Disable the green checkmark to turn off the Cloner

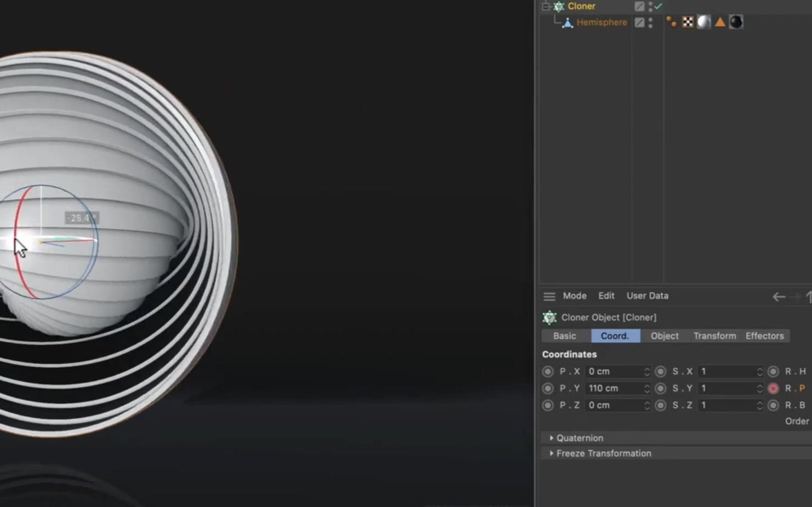tap(657, 6)
